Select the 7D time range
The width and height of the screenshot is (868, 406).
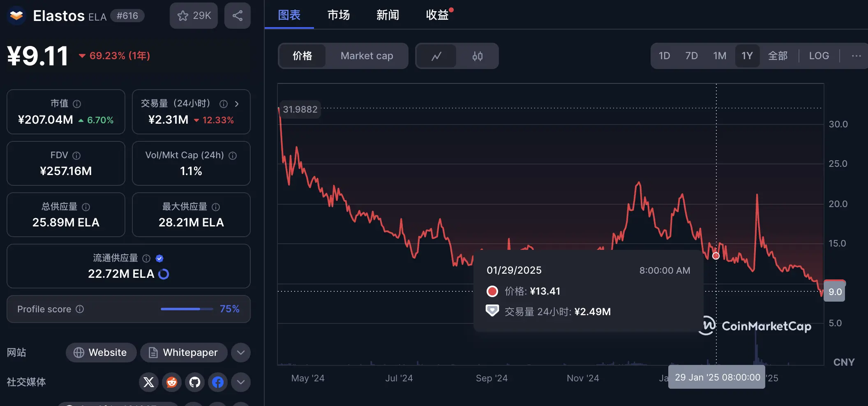click(x=691, y=56)
